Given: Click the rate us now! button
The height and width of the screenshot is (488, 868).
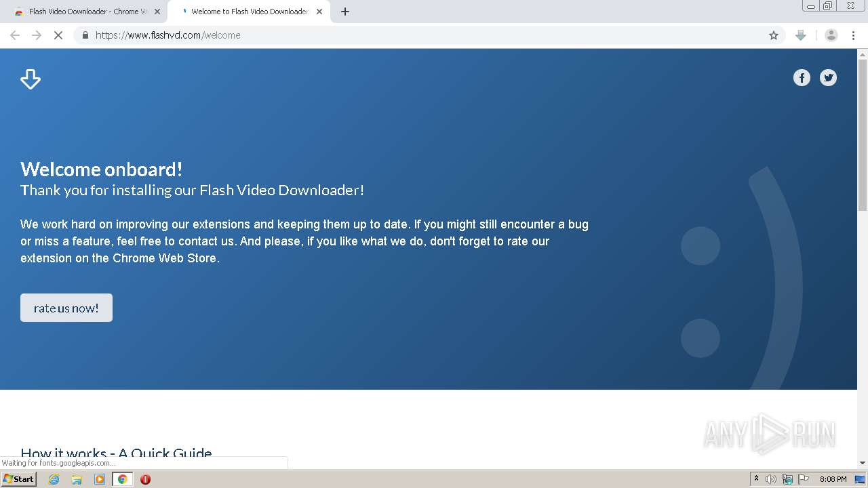Looking at the screenshot, I should tap(66, 308).
